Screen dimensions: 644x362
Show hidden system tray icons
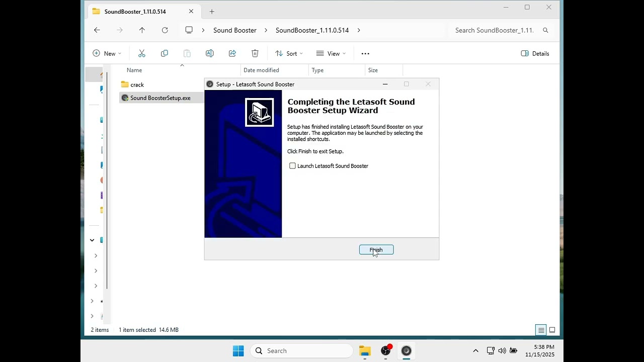(x=475, y=351)
